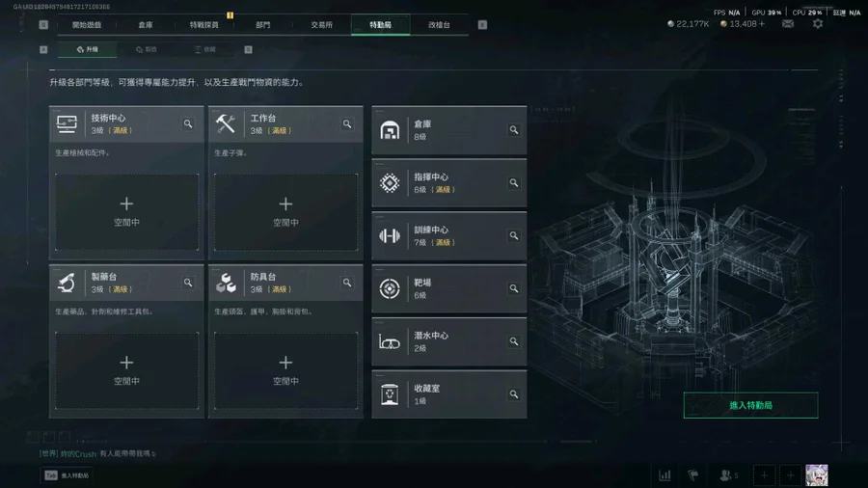The height and width of the screenshot is (488, 868).
Task: Inspect 倉庫 with its magnifier icon
Action: [x=514, y=130]
